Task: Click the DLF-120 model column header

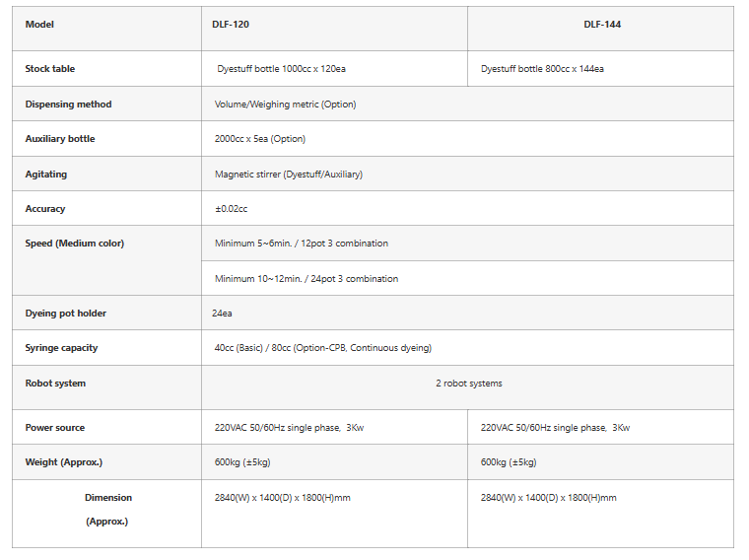Action: 230,25
